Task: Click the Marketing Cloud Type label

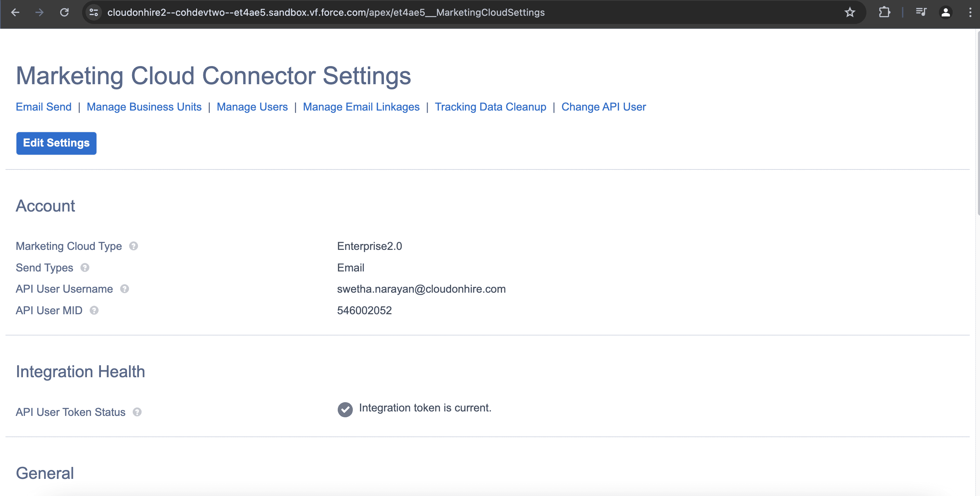Action: tap(68, 246)
